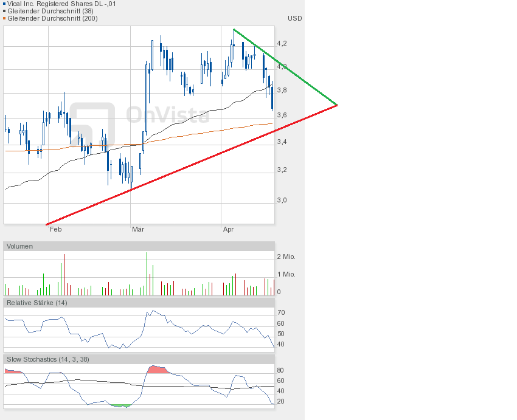Click the USD currency label
This screenshot has width=517, height=420.
pos(294,18)
